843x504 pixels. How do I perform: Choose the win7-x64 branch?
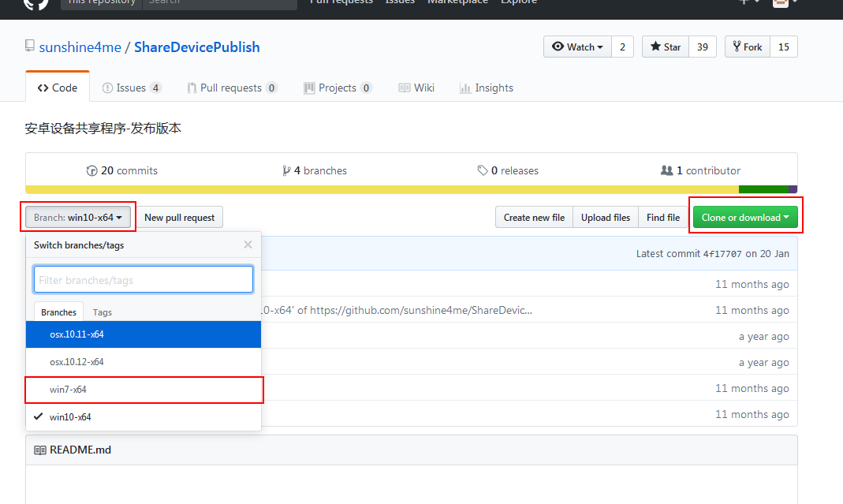(144, 390)
